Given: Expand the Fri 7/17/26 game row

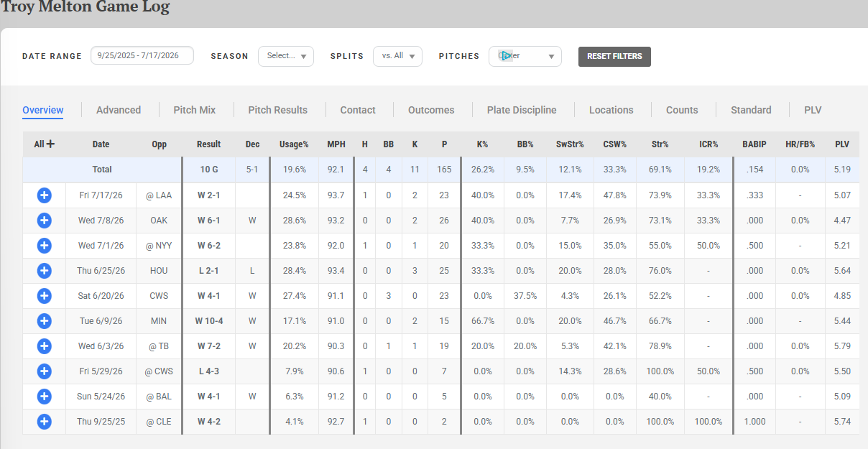Looking at the screenshot, I should 44,195.
